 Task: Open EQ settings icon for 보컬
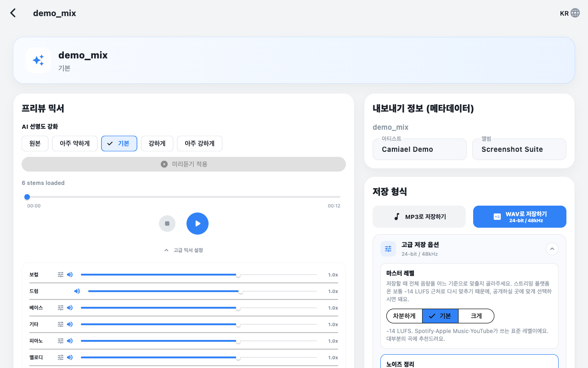pos(61,275)
